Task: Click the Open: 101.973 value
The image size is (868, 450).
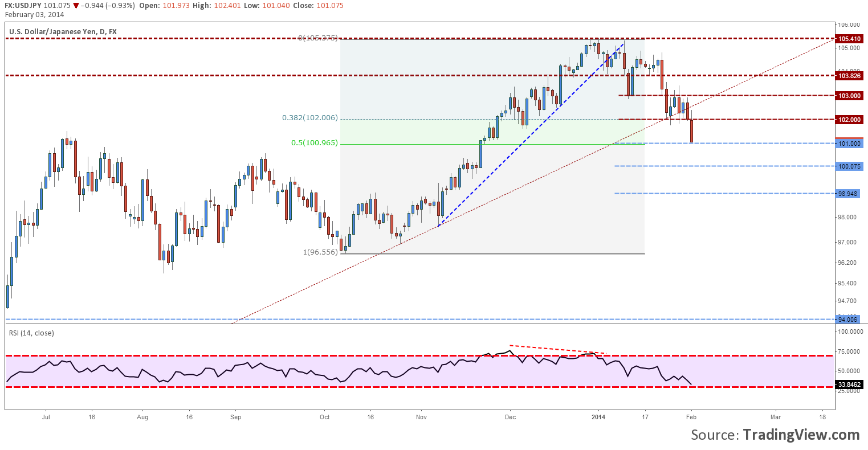Action: coord(164,6)
